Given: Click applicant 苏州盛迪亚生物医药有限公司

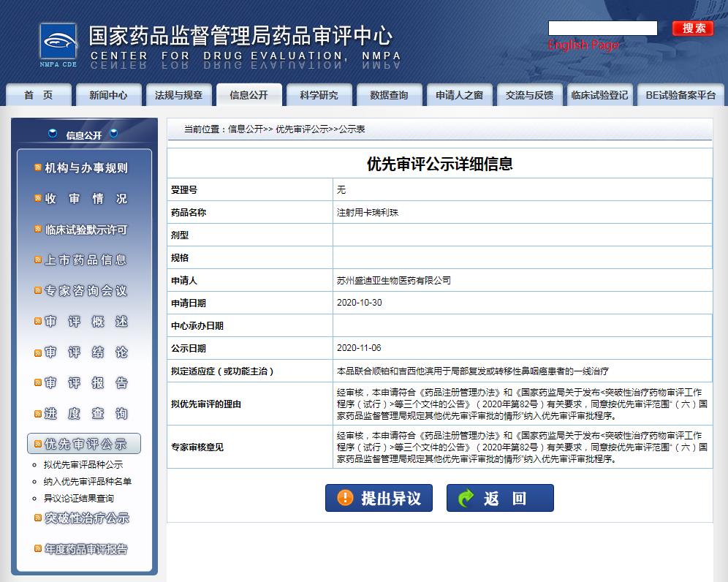Looking at the screenshot, I should pos(394,280).
